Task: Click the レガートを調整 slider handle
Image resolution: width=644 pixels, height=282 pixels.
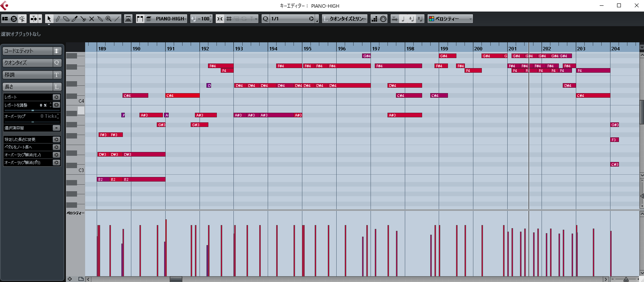Action: click(33, 110)
